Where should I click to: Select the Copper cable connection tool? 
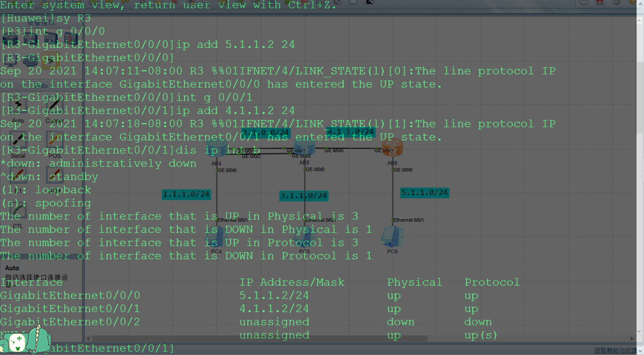[x=55, y=105]
